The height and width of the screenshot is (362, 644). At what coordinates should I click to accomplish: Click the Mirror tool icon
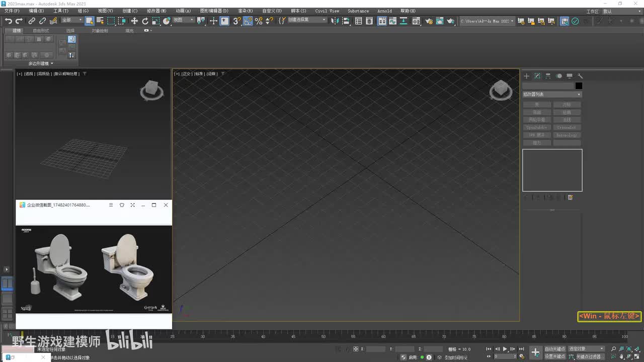[x=335, y=21]
